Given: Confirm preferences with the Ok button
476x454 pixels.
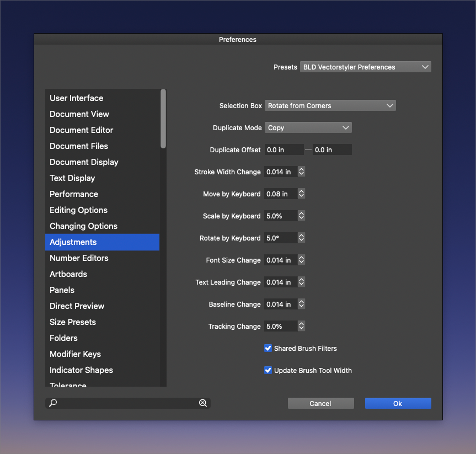Looking at the screenshot, I should [x=398, y=403].
